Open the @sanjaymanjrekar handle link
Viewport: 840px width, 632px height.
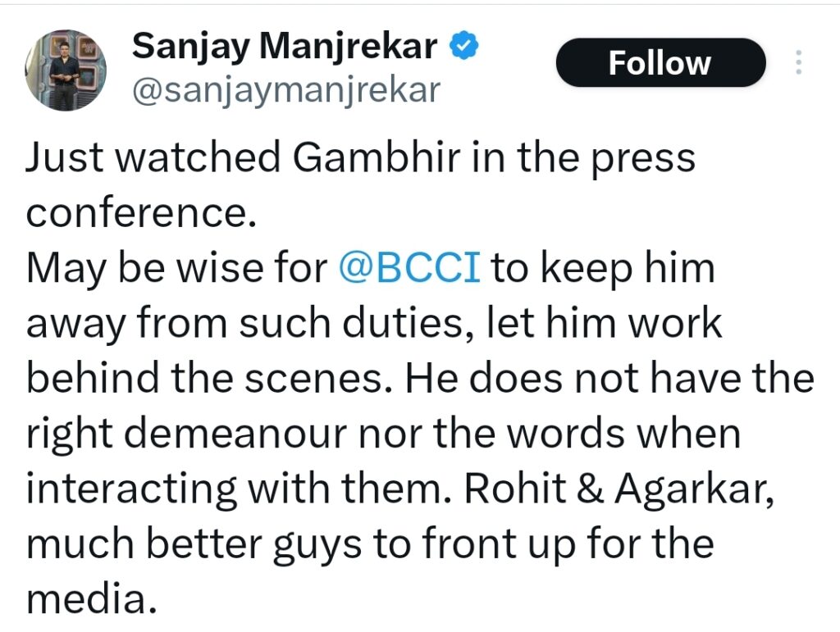[x=286, y=90]
